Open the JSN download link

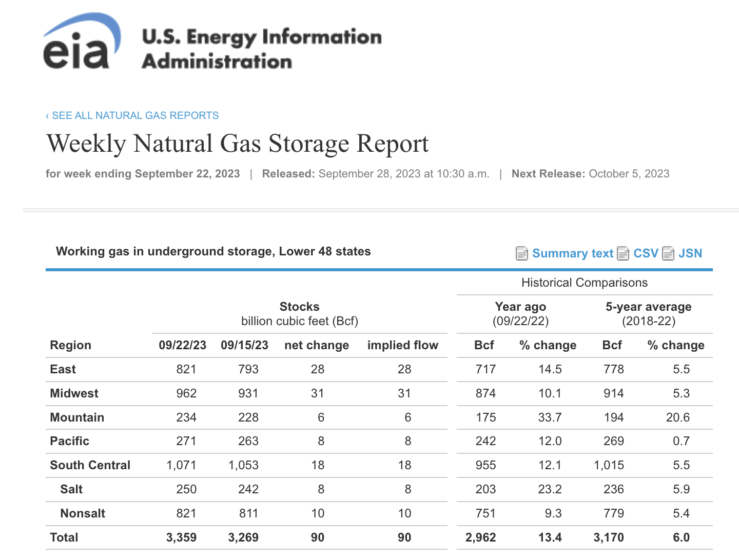(691, 253)
